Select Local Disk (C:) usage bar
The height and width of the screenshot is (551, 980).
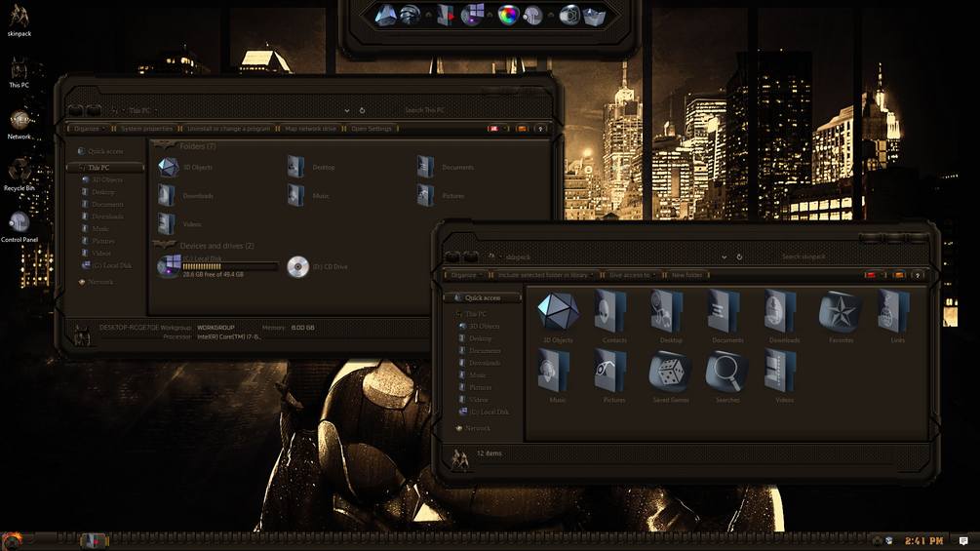(229, 267)
